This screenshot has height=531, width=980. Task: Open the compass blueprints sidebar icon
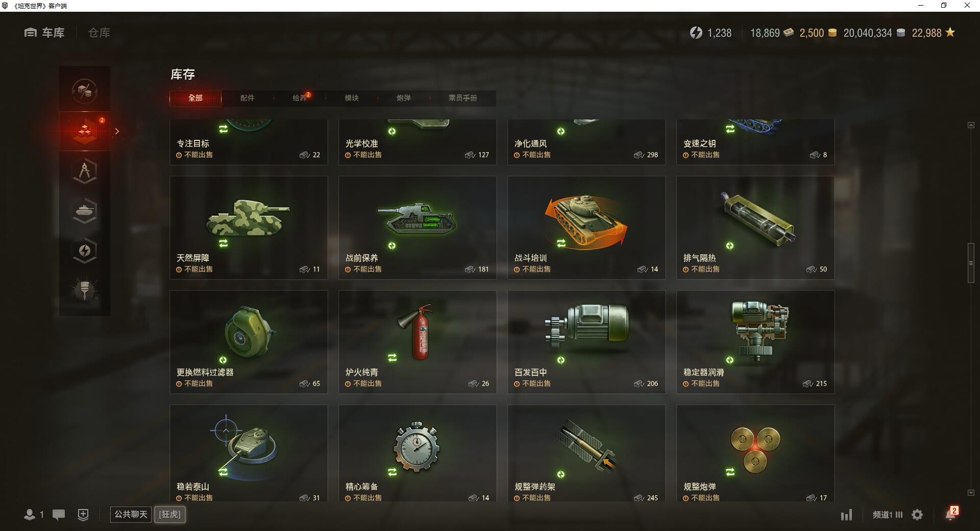point(85,171)
